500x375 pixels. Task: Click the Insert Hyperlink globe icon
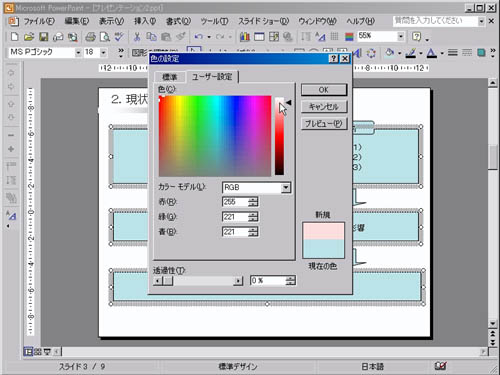288,36
